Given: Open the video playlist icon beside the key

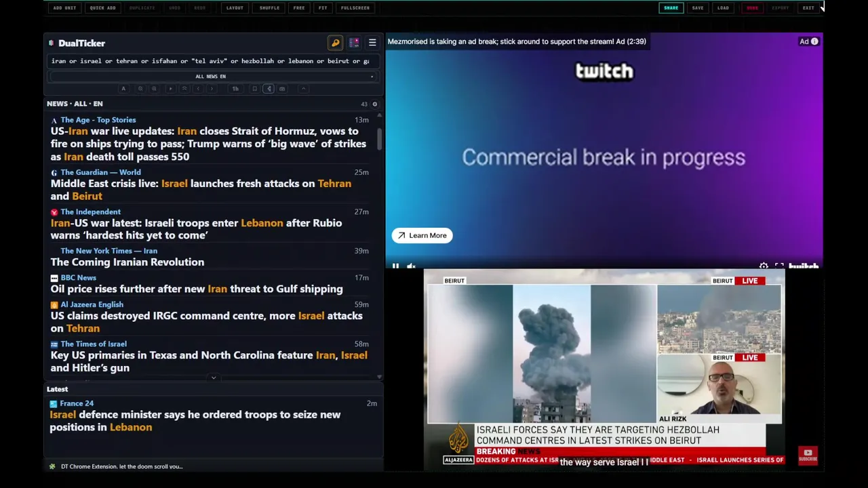Looking at the screenshot, I should (354, 43).
